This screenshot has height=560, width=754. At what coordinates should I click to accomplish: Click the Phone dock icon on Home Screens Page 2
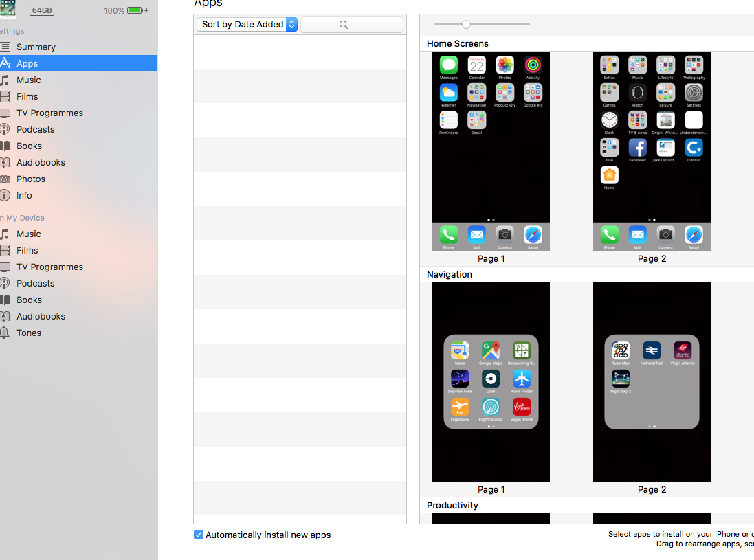[x=609, y=234]
